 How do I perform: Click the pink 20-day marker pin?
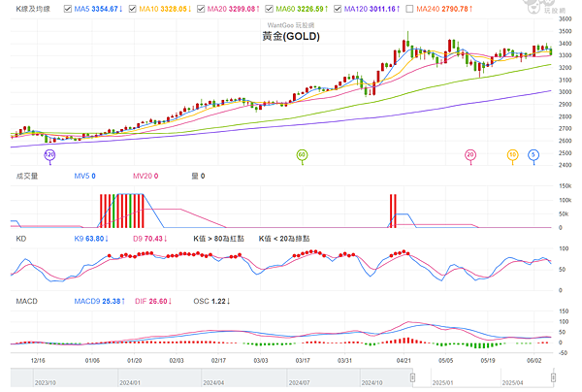pos(470,155)
